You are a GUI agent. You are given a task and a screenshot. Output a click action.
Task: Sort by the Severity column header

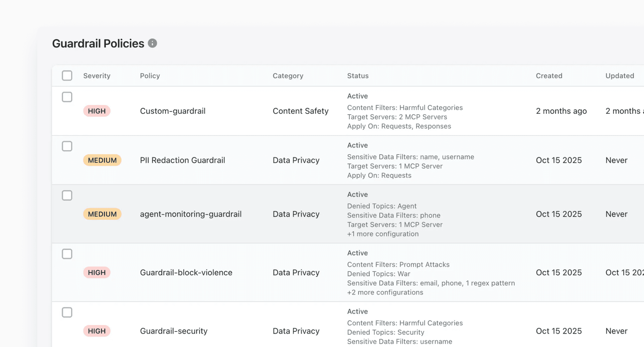(97, 76)
